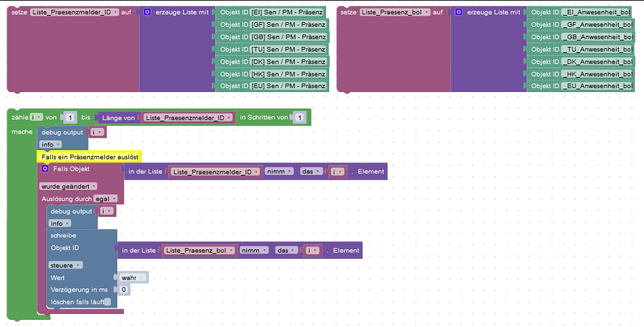Open 'nimm' dropdown next to Liste_Praesenz_bol
Image resolution: width=644 pixels, height=327 pixels.
[254, 250]
